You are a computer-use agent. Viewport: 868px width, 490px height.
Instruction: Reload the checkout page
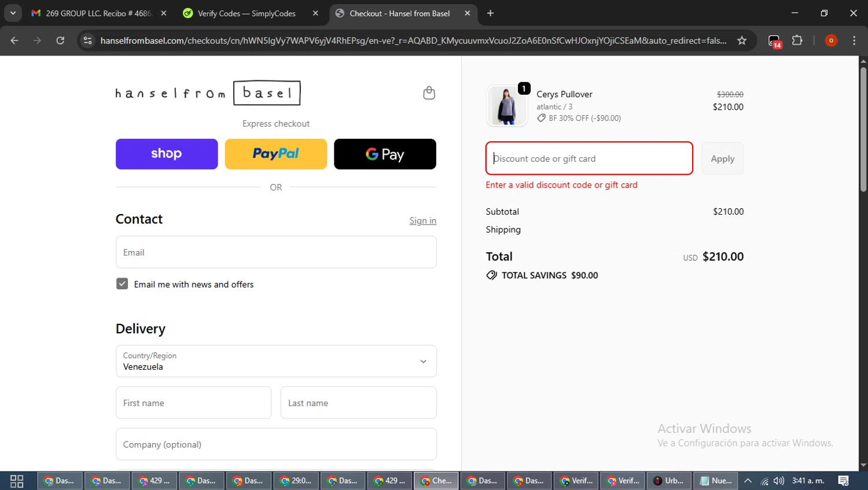pyautogui.click(x=60, y=40)
